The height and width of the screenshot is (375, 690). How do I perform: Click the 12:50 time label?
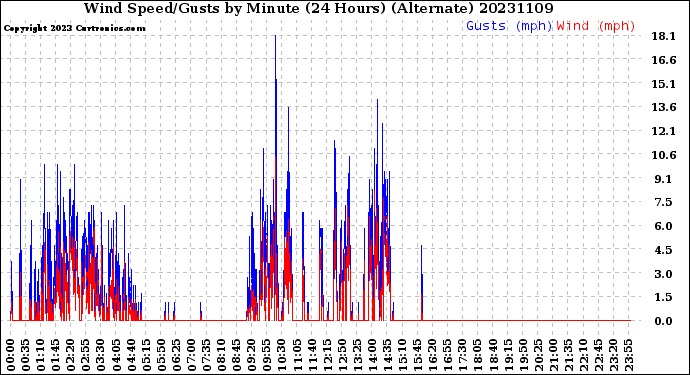pyautogui.click(x=343, y=355)
